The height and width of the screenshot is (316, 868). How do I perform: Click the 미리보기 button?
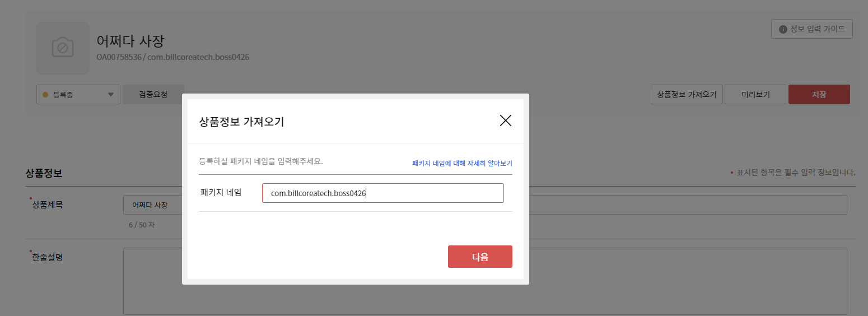755,95
